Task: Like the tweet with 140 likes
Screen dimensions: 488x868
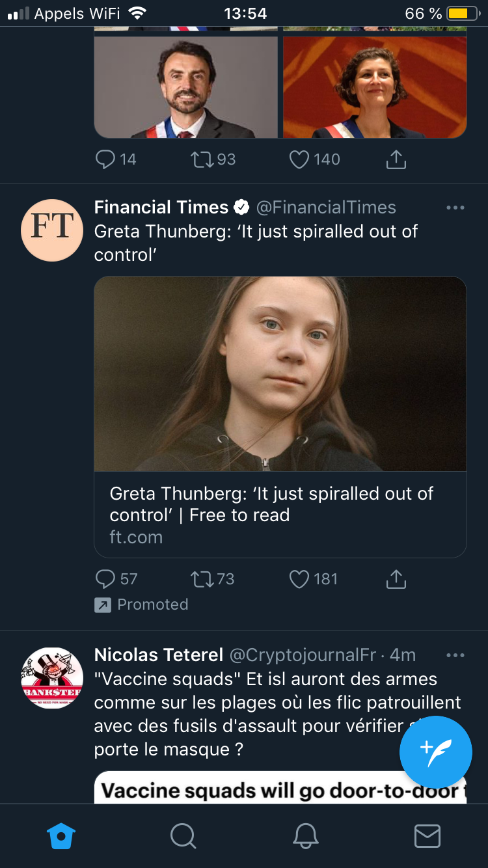Action: pyautogui.click(x=299, y=159)
